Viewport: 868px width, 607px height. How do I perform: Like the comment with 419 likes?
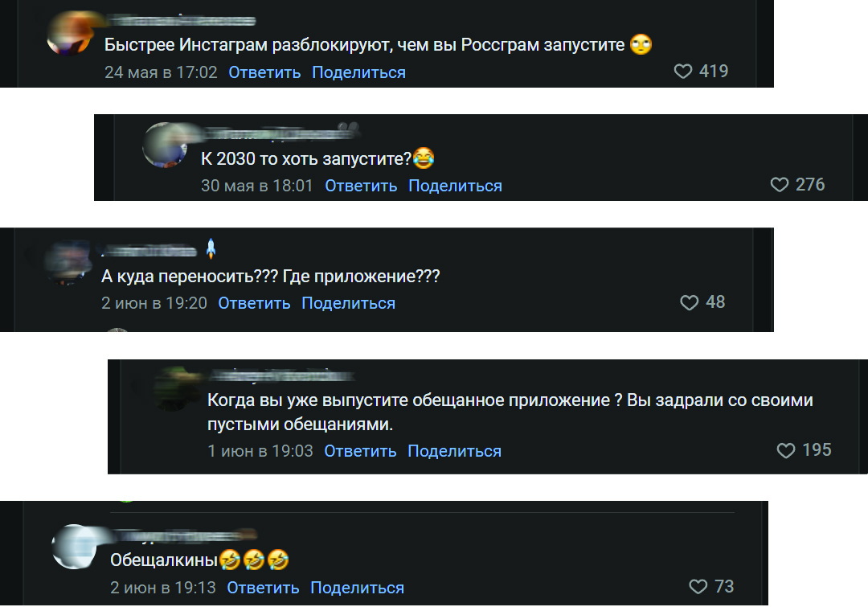click(683, 71)
